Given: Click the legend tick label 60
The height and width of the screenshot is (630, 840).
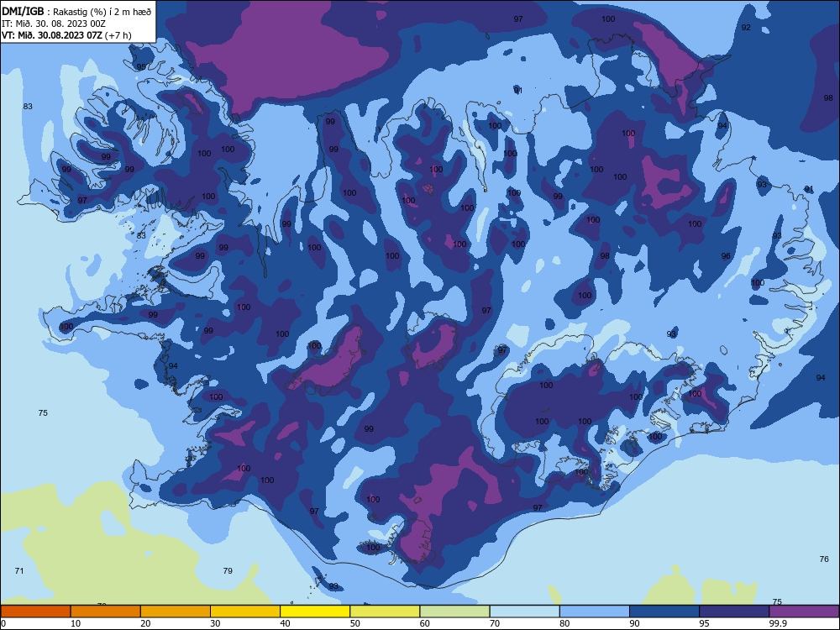Looking at the screenshot, I should pos(425,623).
